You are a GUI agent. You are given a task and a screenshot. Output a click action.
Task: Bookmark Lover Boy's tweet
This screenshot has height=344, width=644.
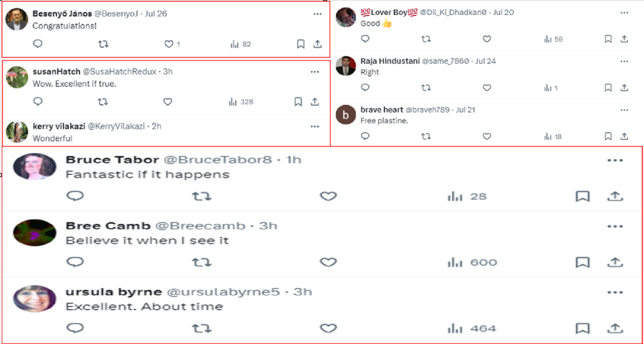tap(608, 39)
